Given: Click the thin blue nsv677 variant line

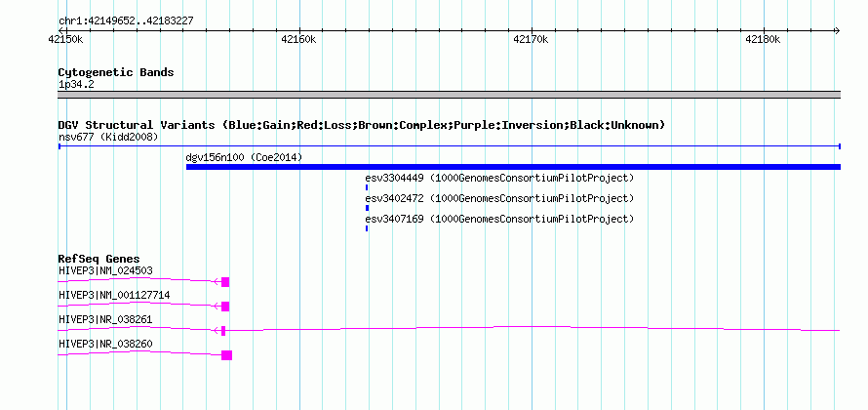Looking at the screenshot, I should (x=449, y=146).
